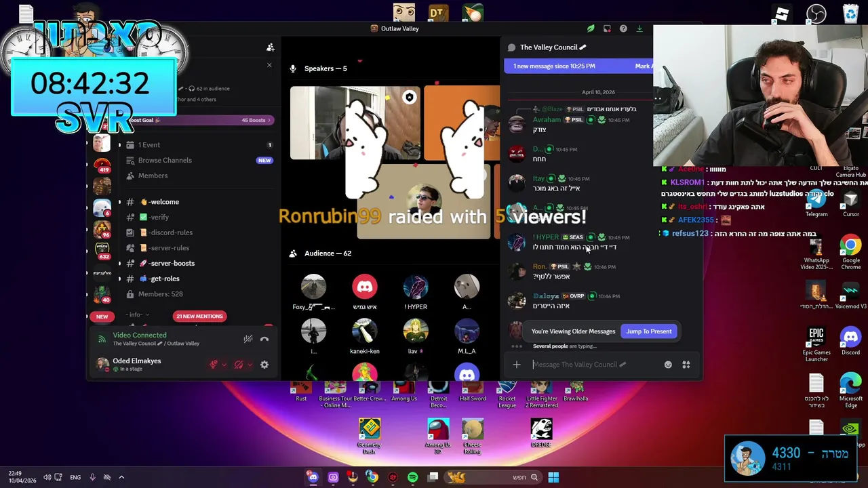This screenshot has height=488, width=868.
Task: Open Voicemod V3 desktop shortcut
Action: click(851, 296)
